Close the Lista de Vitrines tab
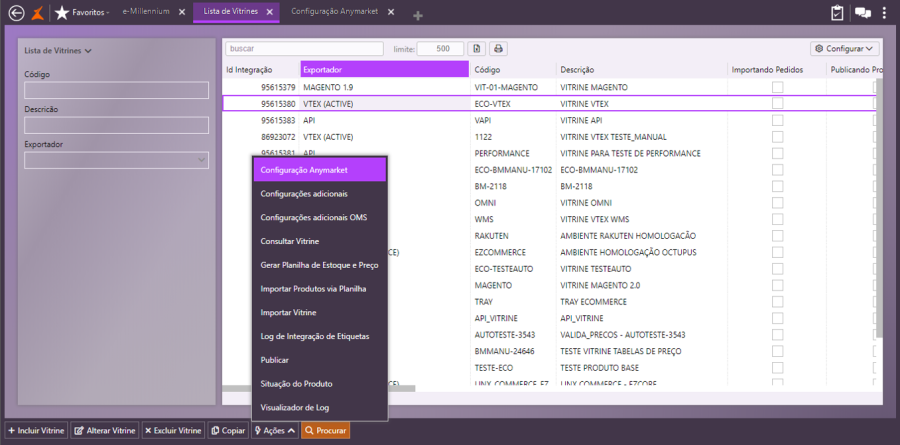Image resolution: width=900 pixels, height=445 pixels. tap(270, 12)
